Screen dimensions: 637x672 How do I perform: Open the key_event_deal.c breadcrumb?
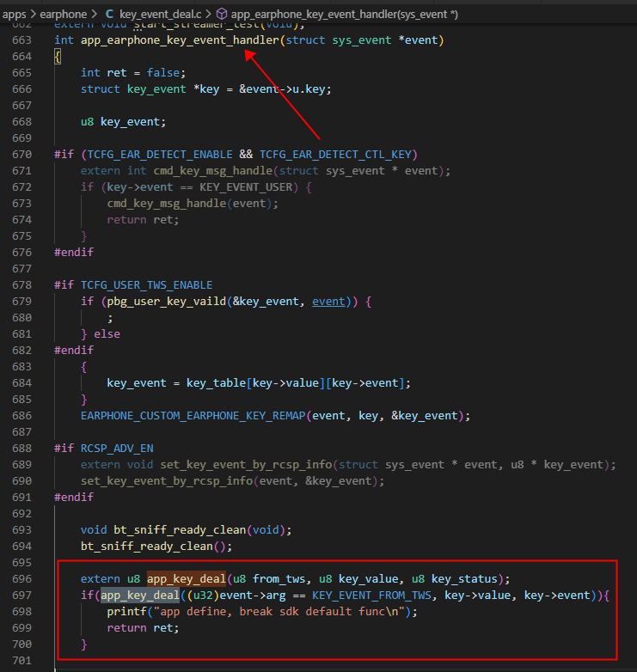[160, 15]
